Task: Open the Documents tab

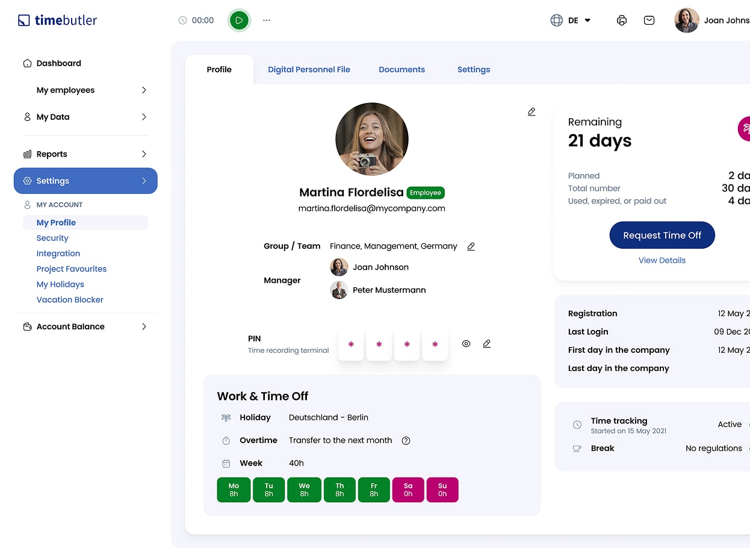Action: [x=401, y=70]
